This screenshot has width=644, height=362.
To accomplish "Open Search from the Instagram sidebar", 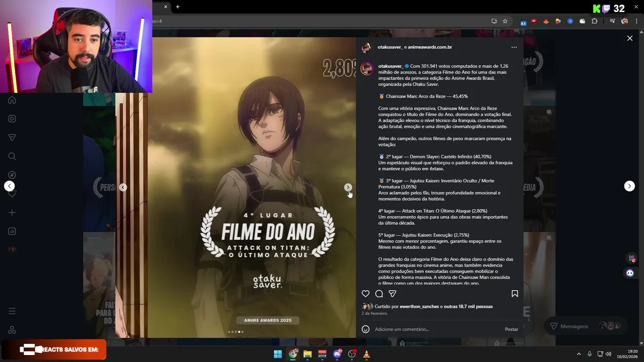I will pos(12,156).
